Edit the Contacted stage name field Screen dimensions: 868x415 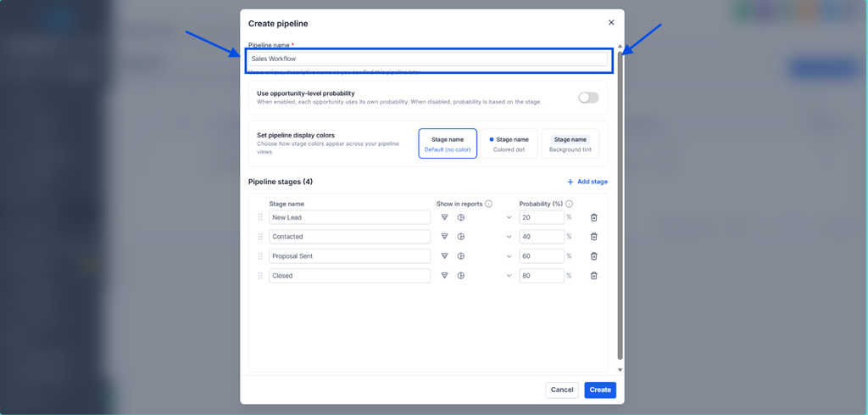click(x=350, y=237)
